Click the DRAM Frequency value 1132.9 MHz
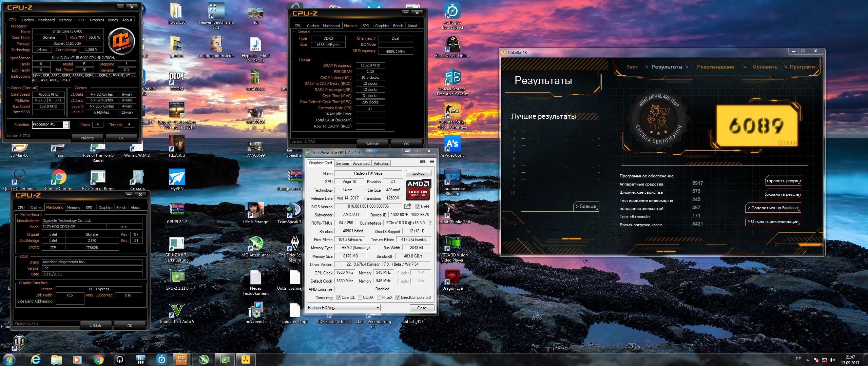This screenshot has width=868, height=366. coord(370,65)
